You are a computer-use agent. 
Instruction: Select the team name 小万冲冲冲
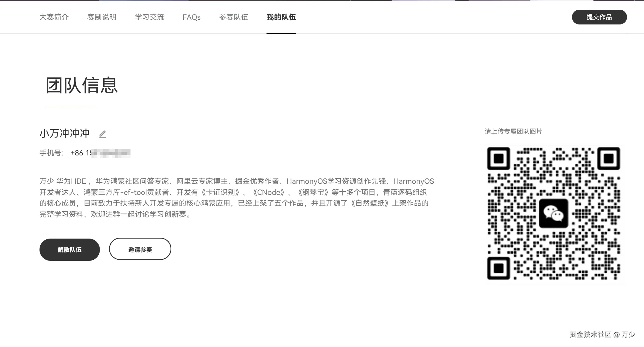[x=64, y=133]
